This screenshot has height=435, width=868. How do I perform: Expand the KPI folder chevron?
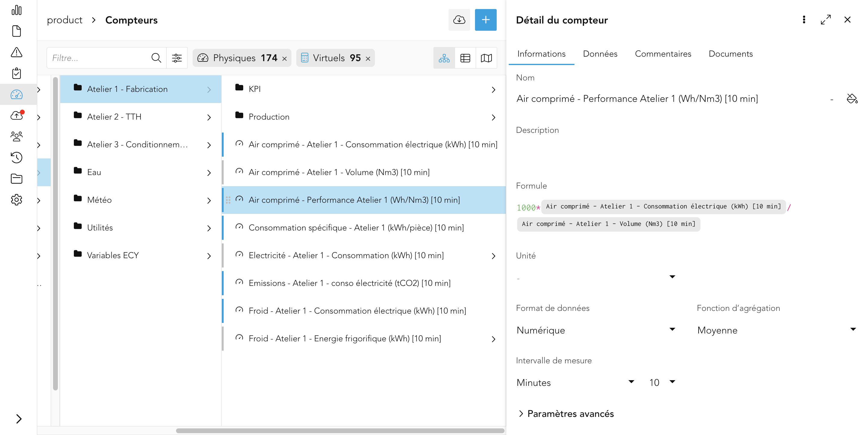pyautogui.click(x=493, y=89)
